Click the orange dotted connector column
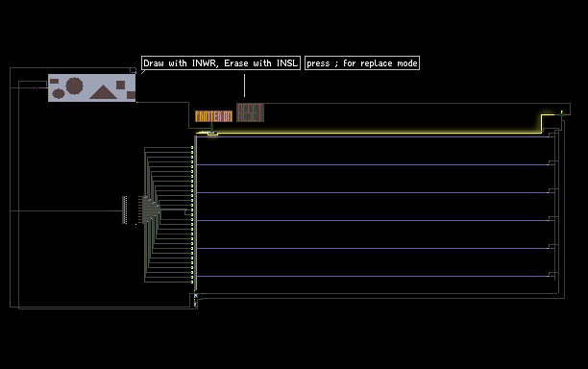The image size is (588, 369). click(x=125, y=210)
